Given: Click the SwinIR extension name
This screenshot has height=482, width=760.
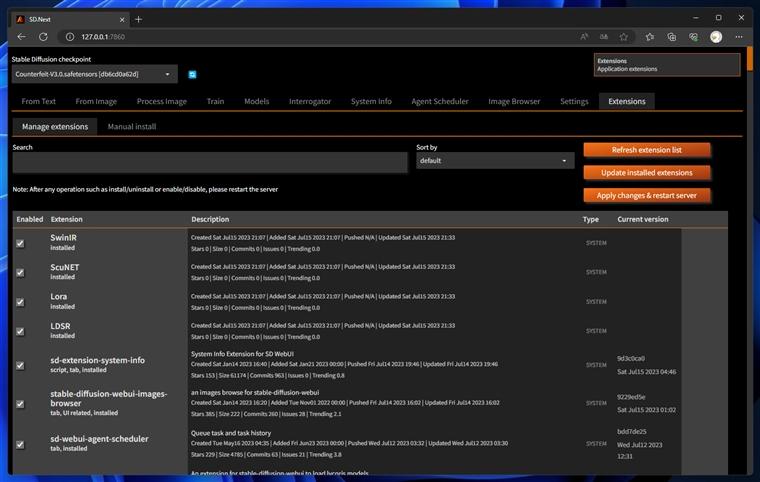Looking at the screenshot, I should [x=63, y=238].
